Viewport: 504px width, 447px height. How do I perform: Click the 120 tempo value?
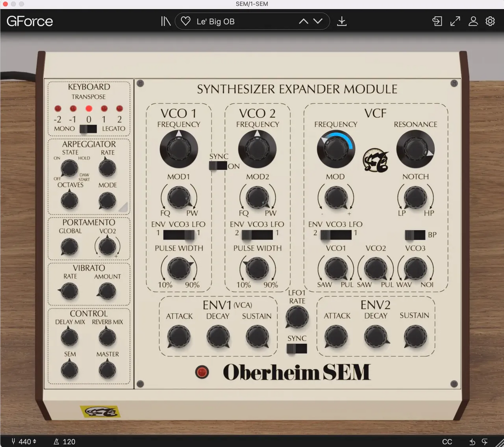[69, 442]
